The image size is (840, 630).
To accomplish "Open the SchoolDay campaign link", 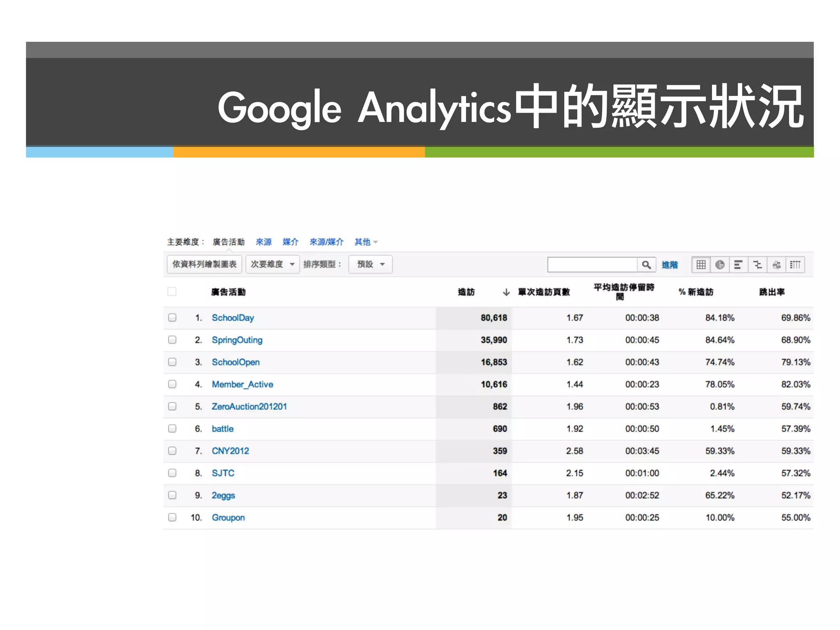I will pyautogui.click(x=233, y=318).
